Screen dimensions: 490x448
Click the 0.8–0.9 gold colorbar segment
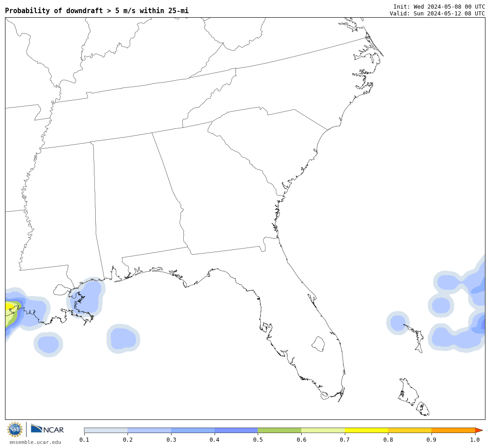pos(410,430)
